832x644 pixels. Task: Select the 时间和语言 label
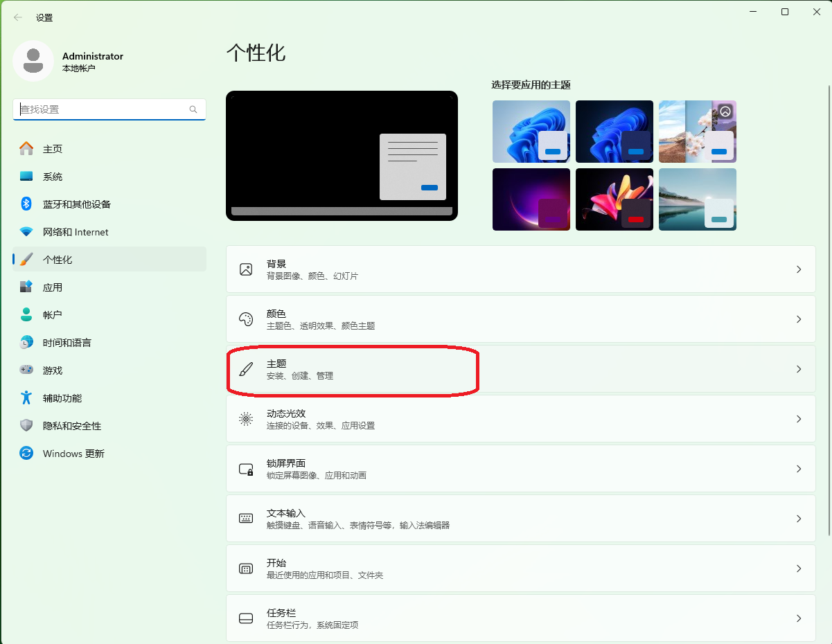[x=67, y=343]
